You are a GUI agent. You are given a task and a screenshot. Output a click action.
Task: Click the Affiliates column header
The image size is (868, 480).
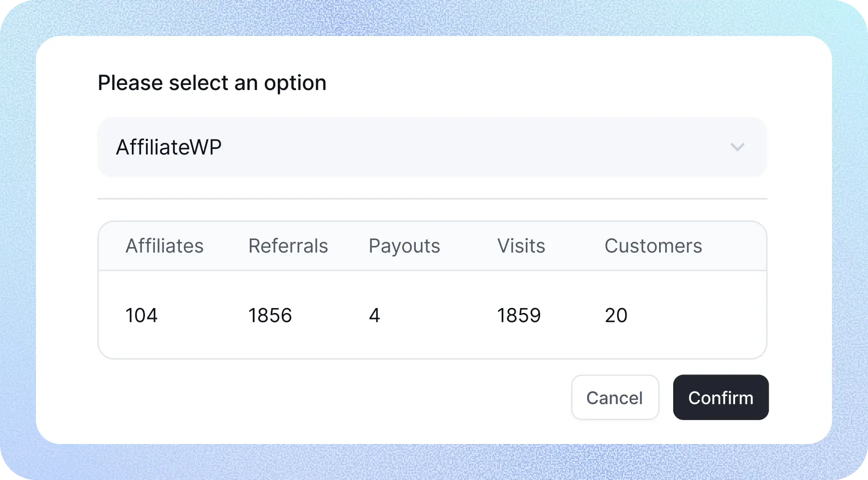point(164,246)
